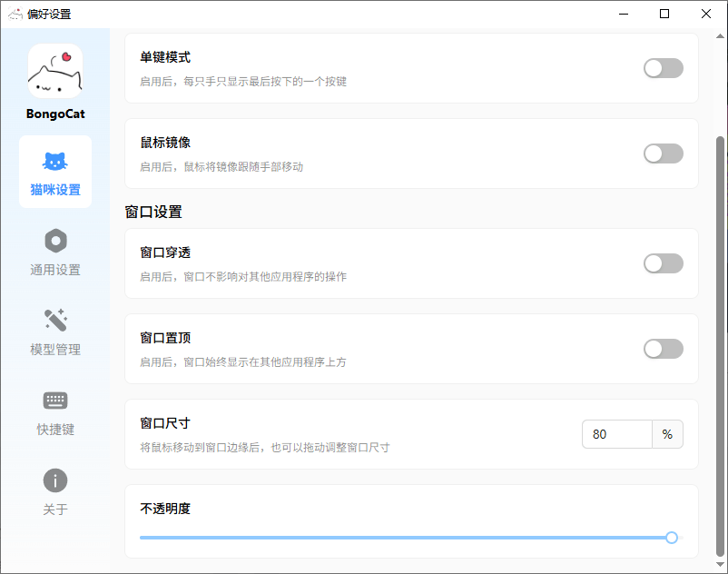
Task: Click the cat app icon in title bar
Action: [x=14, y=14]
